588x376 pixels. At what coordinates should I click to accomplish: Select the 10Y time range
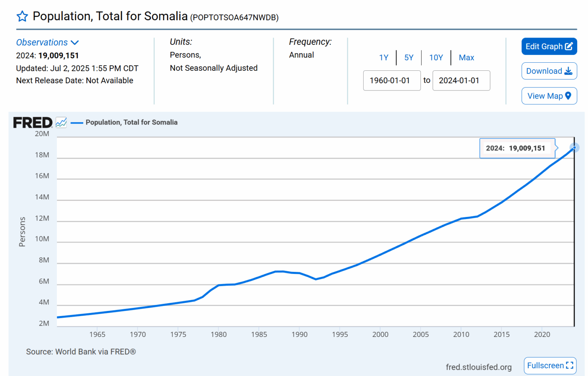[x=436, y=58]
